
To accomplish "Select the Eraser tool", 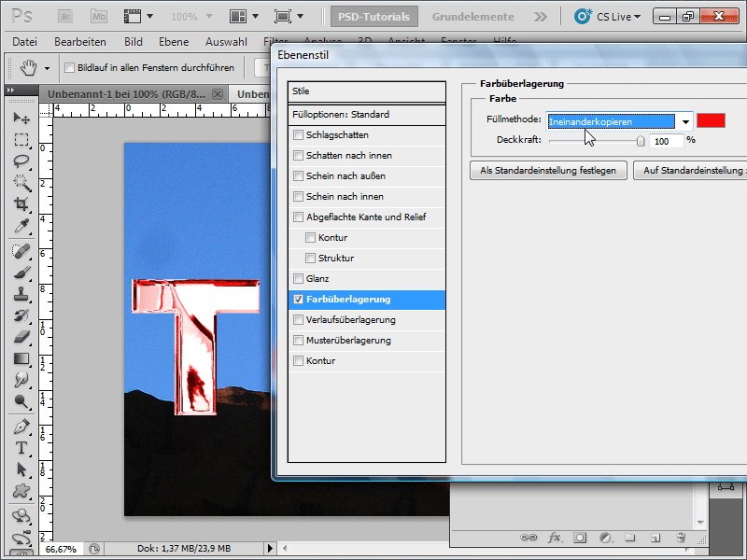I will (21, 337).
